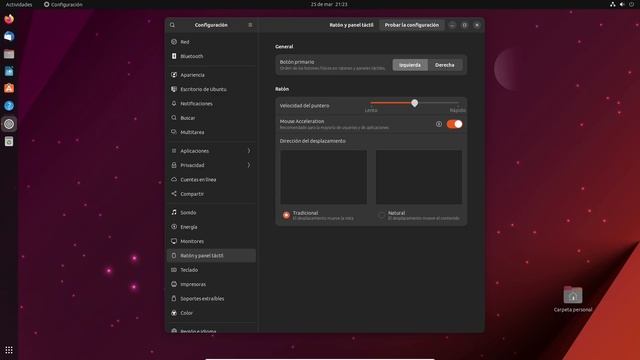Select Natural scroll direction radio

coord(382,215)
